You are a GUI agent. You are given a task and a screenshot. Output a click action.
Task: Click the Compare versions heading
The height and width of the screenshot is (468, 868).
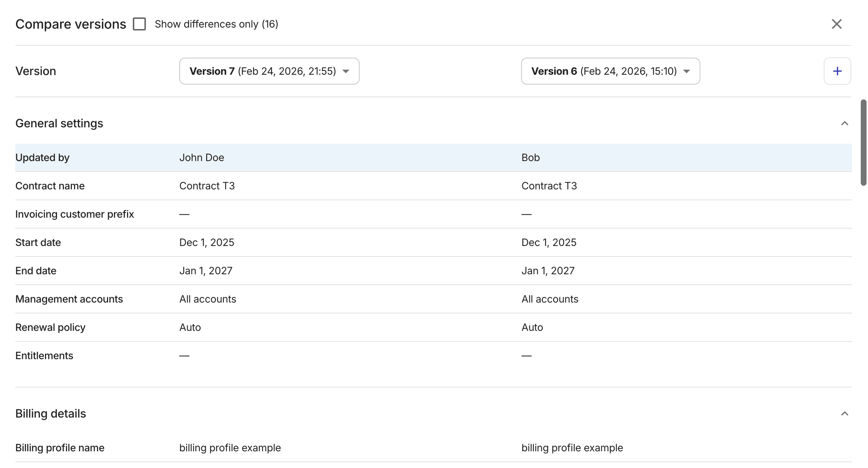coord(70,24)
